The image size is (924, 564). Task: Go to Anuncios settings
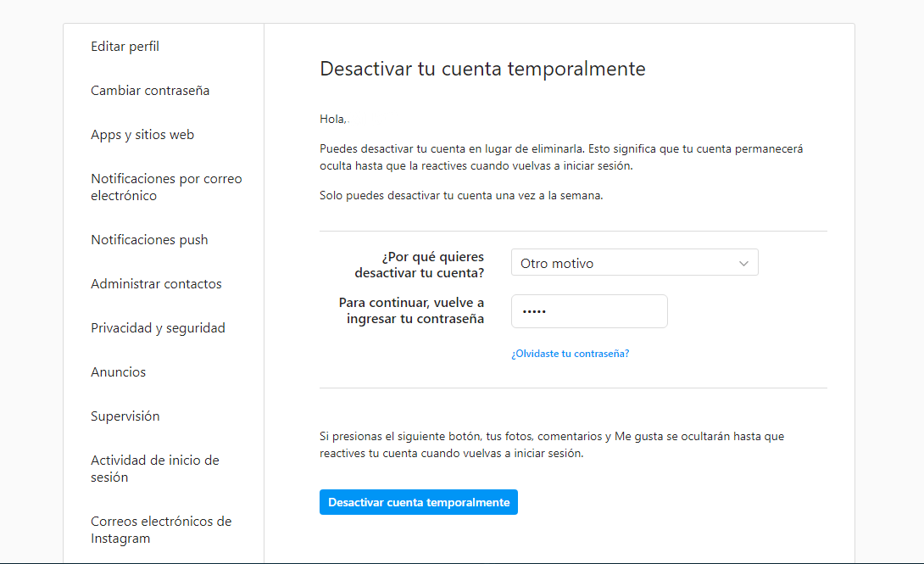click(x=119, y=372)
